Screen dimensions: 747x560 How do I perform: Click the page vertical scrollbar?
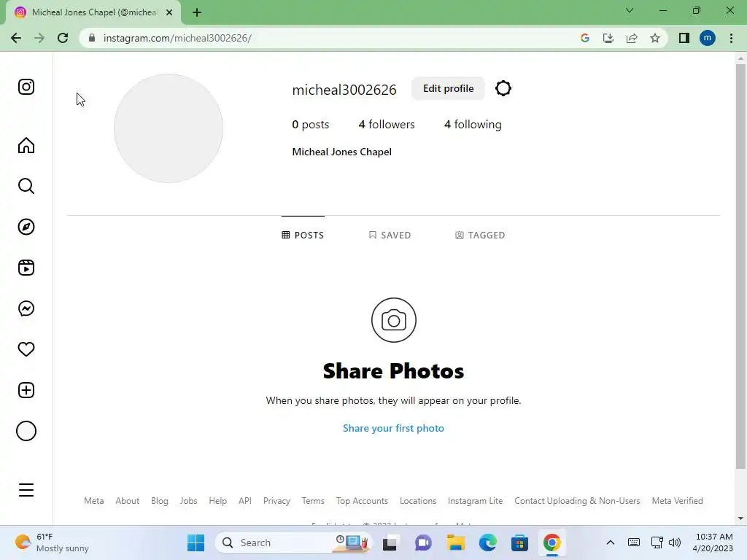click(x=740, y=267)
